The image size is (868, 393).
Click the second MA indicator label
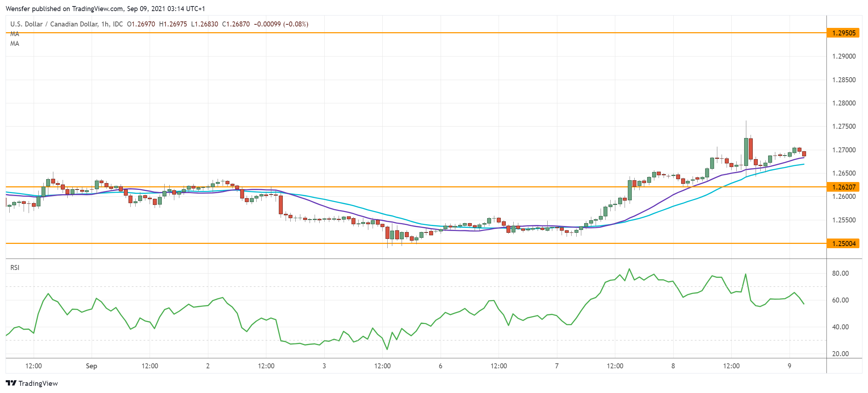pyautogui.click(x=15, y=44)
